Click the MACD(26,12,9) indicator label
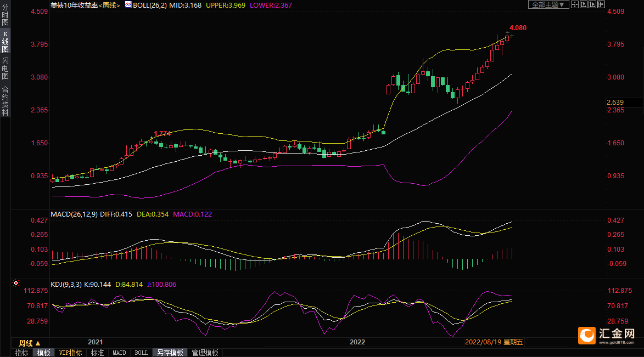This screenshot has width=644, height=357. coord(74,214)
